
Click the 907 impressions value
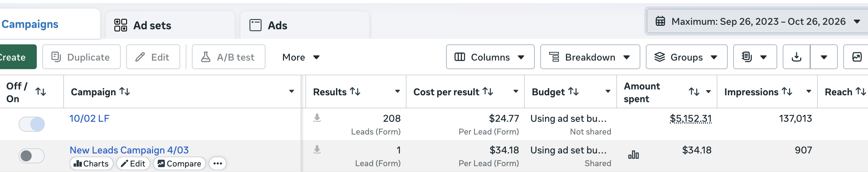tap(803, 150)
